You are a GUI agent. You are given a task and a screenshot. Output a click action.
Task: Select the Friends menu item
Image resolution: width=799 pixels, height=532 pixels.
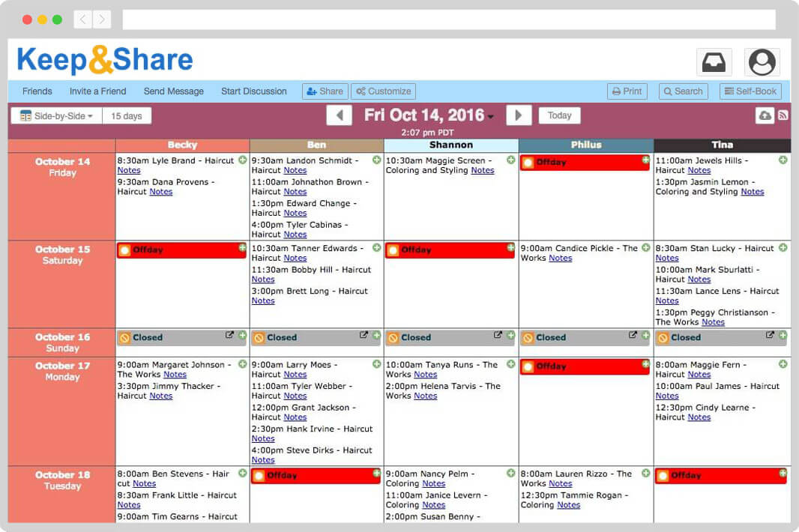pos(37,91)
